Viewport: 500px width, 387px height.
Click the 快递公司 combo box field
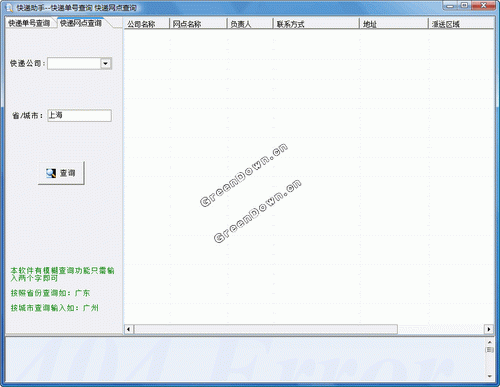[79, 63]
